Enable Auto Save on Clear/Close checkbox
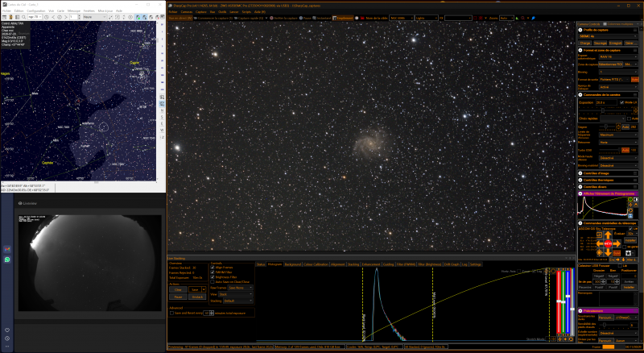Image resolution: width=644 pixels, height=353 pixels. [x=213, y=282]
